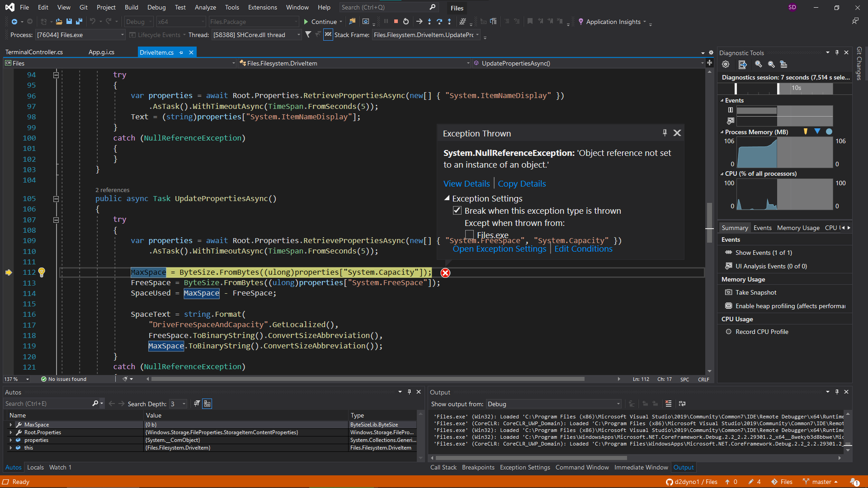Stop debugging with the red square icon
The height and width of the screenshot is (488, 868).
point(396,22)
